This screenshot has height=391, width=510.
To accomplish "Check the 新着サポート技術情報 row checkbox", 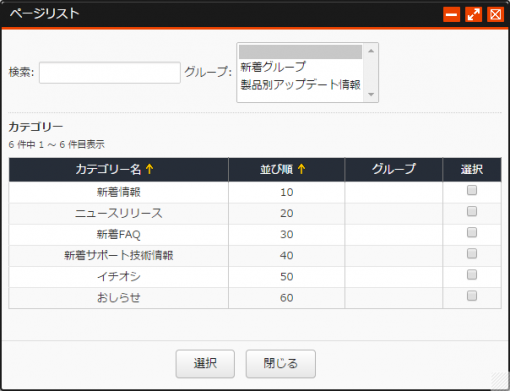I will click(x=472, y=254).
